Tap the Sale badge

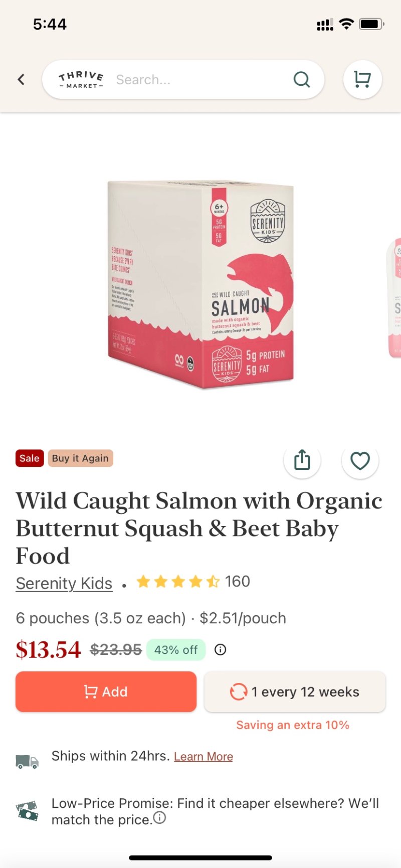pyautogui.click(x=30, y=458)
